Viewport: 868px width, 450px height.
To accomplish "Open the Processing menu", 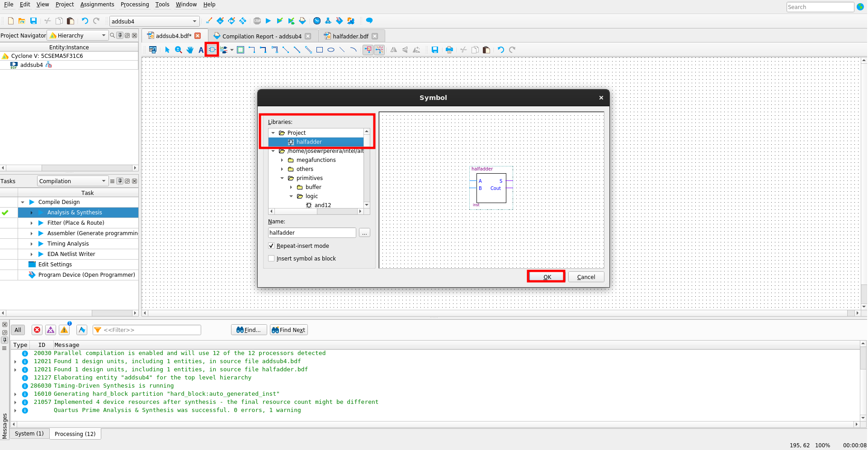I will coord(135,5).
